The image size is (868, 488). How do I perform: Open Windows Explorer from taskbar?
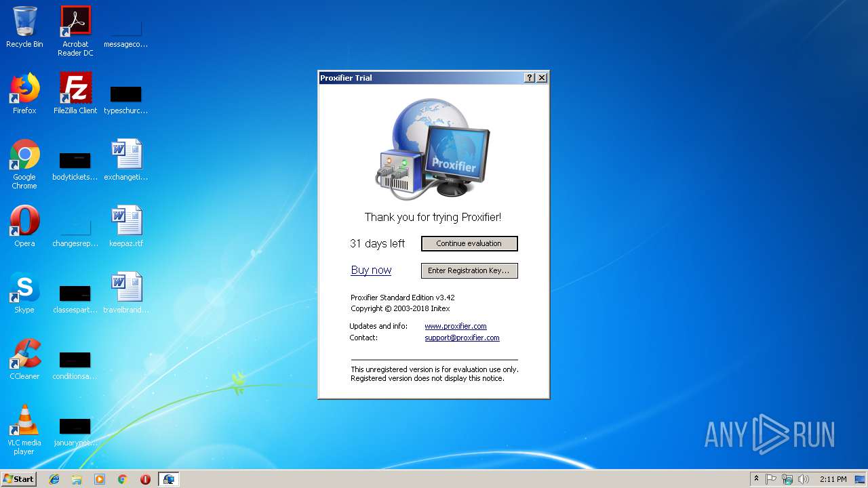pyautogui.click(x=77, y=479)
